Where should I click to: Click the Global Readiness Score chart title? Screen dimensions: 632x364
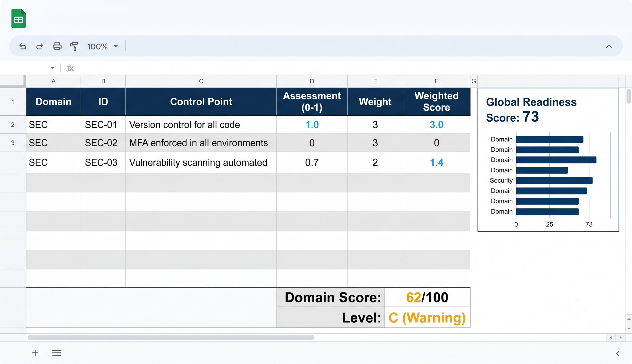(x=531, y=110)
